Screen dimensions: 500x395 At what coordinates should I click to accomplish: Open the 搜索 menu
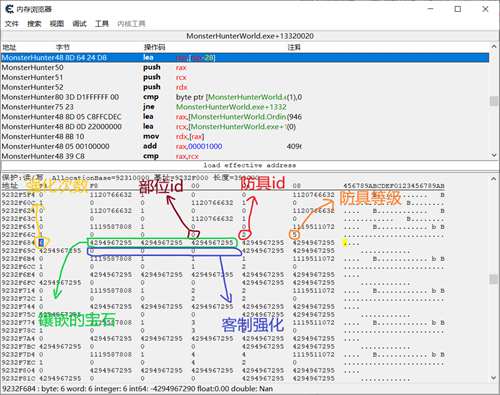coord(34,24)
